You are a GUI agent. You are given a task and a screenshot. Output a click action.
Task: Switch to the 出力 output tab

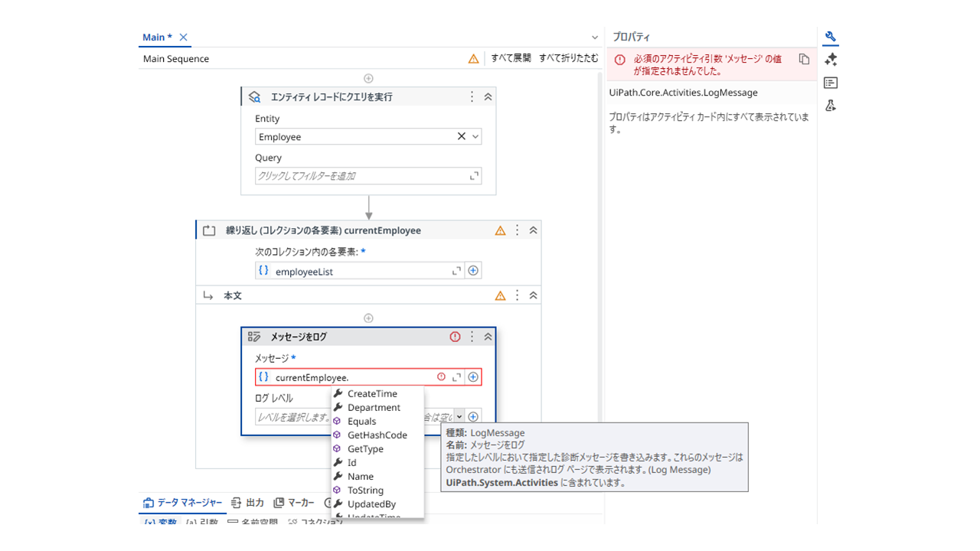[247, 503]
